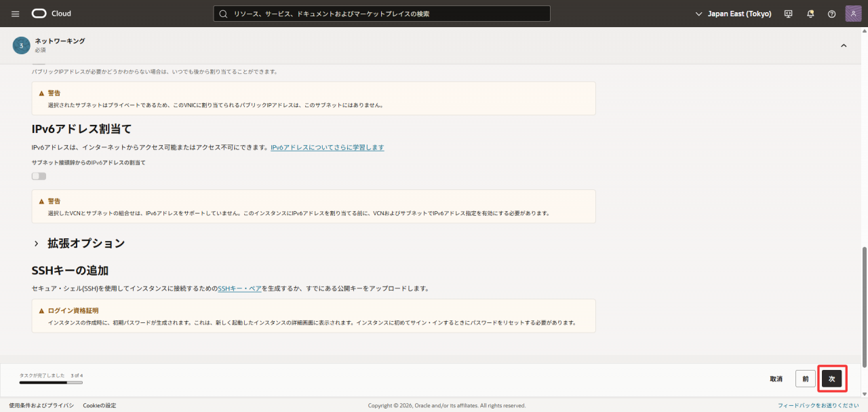Click the warning icon beside ログイン資格証明
Image resolution: width=868 pixels, height=412 pixels.
(x=41, y=310)
